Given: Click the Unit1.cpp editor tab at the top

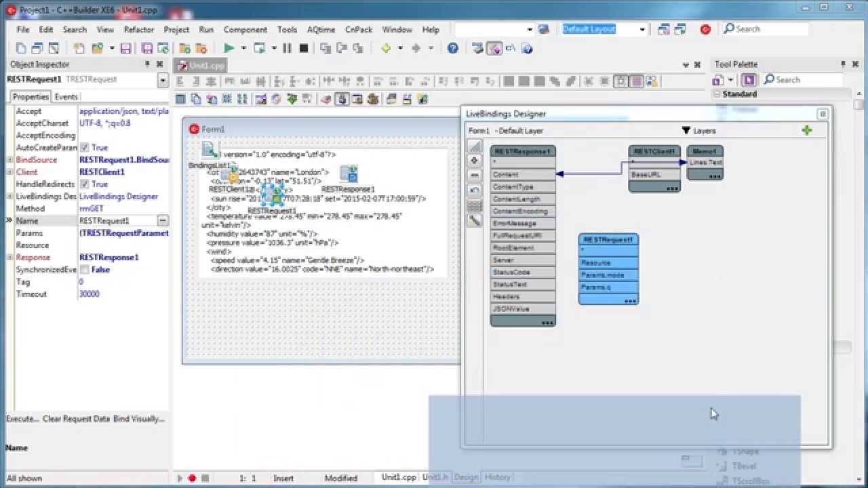Looking at the screenshot, I should click(199, 66).
